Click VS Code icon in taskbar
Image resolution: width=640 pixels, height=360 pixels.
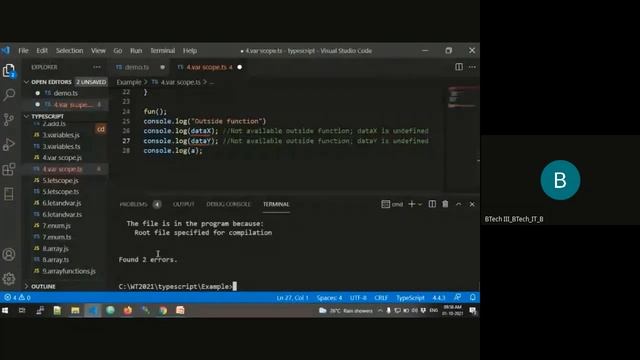coord(93,311)
